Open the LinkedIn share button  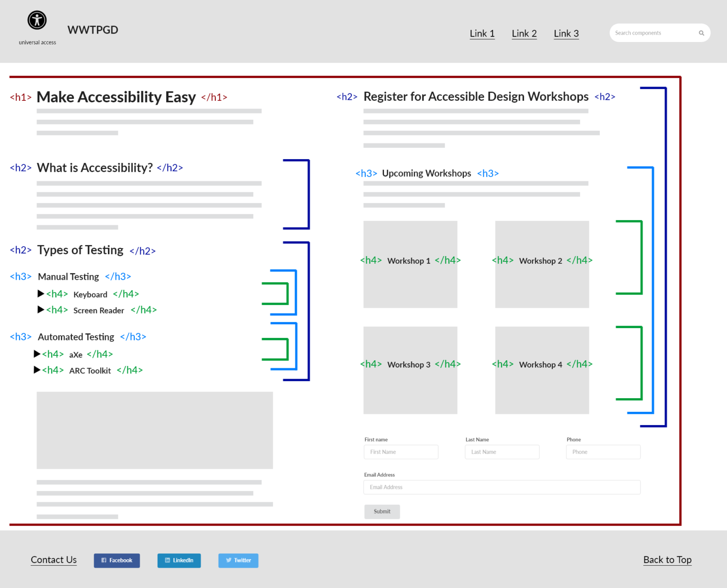[x=179, y=561]
